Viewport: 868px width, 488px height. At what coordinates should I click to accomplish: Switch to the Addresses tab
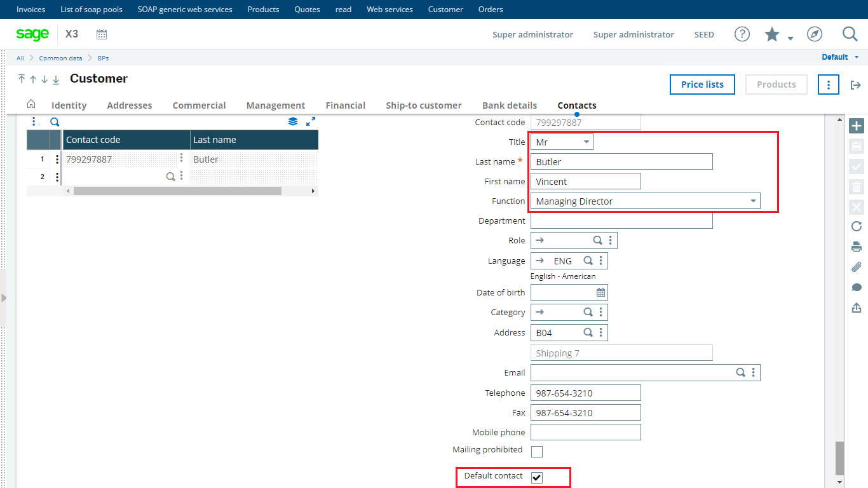coord(130,105)
